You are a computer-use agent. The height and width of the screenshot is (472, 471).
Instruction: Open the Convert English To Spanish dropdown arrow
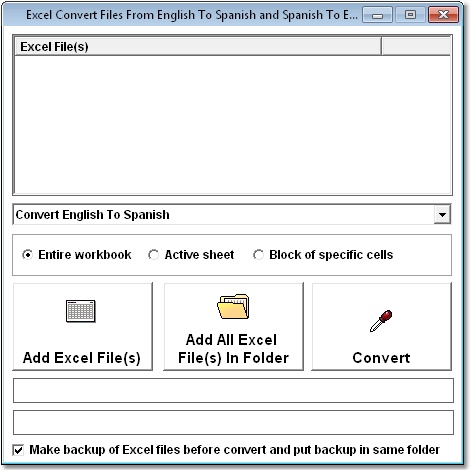coord(442,215)
